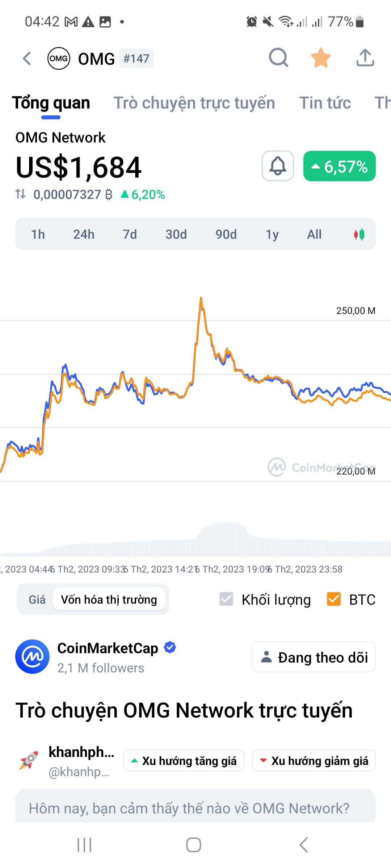391x868 pixels.
Task: Tap the green 6,57% change badge
Action: [x=339, y=166]
